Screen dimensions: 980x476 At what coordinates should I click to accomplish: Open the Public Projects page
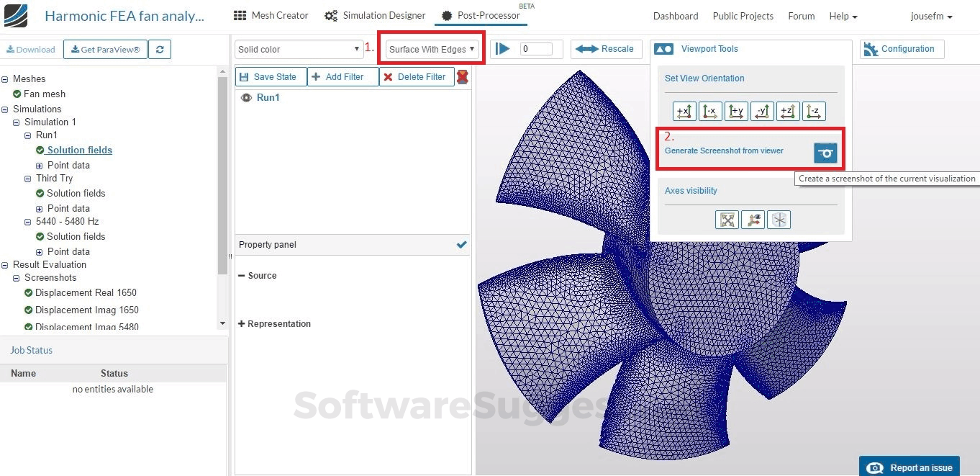[x=743, y=15]
